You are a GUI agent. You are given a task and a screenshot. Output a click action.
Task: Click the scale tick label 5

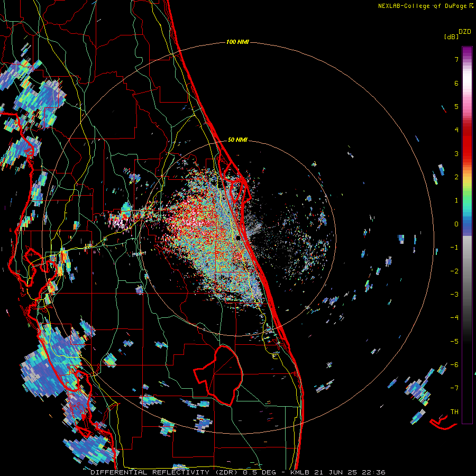pos(456,106)
